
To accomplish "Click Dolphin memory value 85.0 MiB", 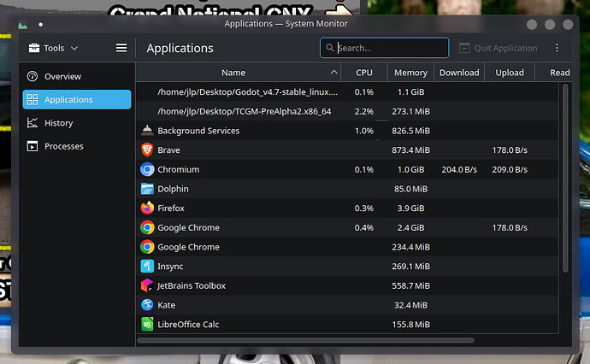I will [410, 189].
